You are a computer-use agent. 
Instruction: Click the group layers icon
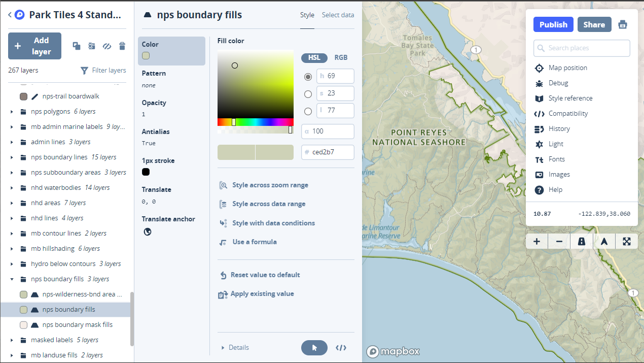click(x=91, y=46)
